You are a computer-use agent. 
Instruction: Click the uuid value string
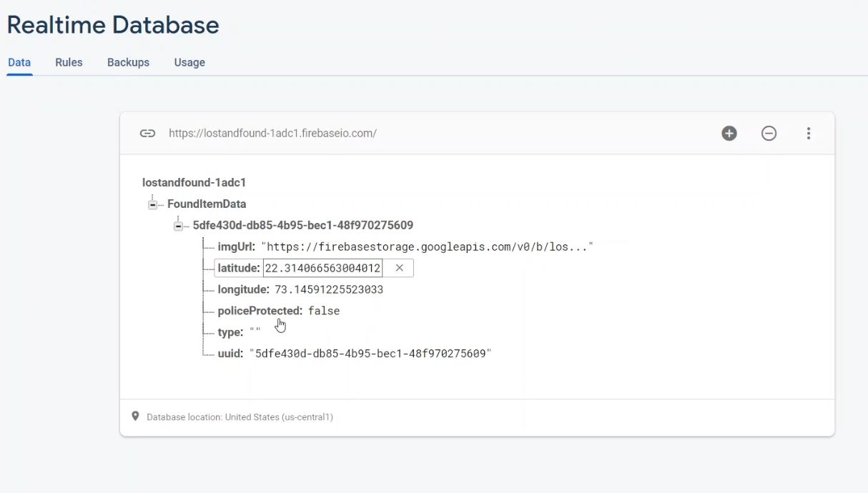click(370, 354)
